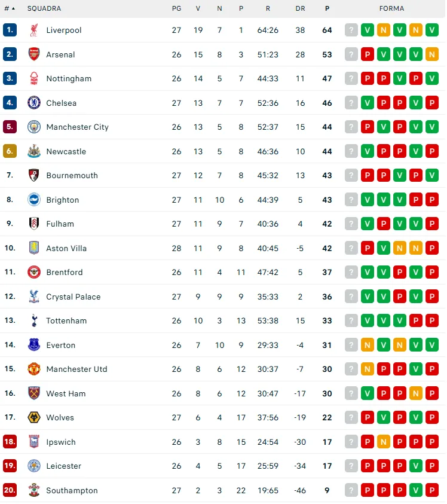Sort table by the # rank column

10,9
